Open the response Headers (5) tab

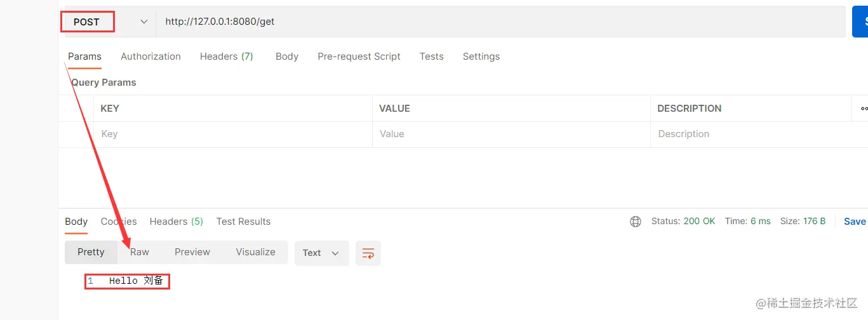tap(176, 222)
